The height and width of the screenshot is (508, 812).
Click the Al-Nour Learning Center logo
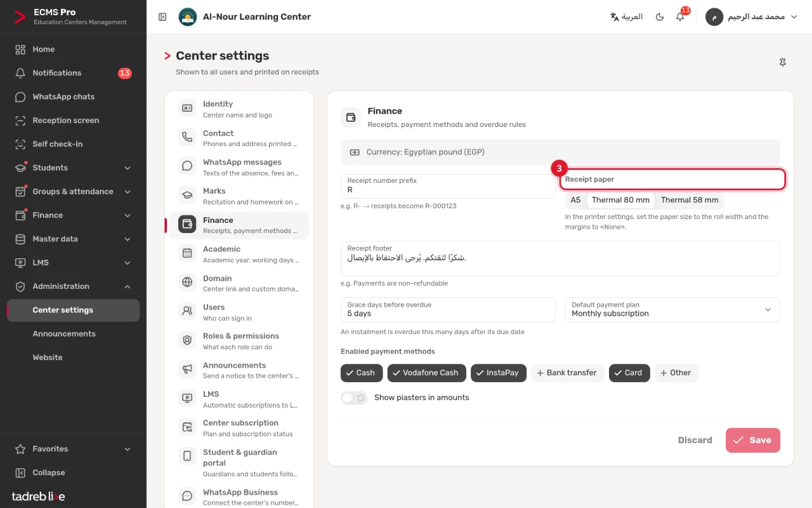coord(187,17)
